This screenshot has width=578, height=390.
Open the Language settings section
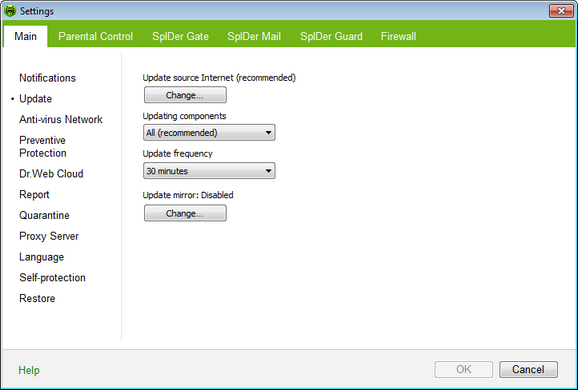(x=42, y=257)
